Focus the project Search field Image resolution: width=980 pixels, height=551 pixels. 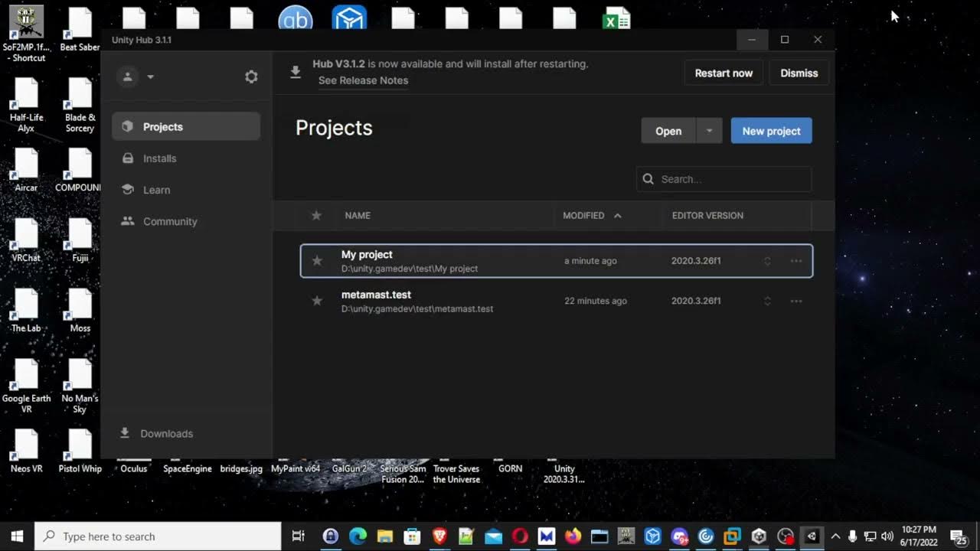(x=724, y=179)
